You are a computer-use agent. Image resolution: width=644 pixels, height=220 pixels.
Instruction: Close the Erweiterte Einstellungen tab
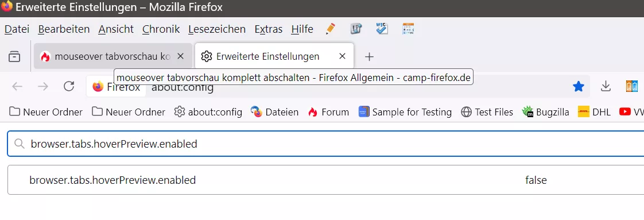[x=342, y=56]
